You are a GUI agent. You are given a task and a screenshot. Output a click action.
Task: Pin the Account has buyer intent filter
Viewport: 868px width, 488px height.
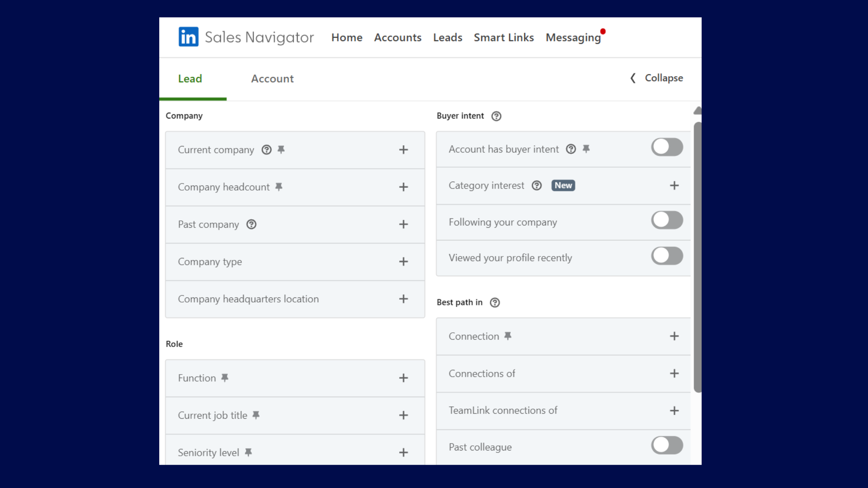point(586,149)
